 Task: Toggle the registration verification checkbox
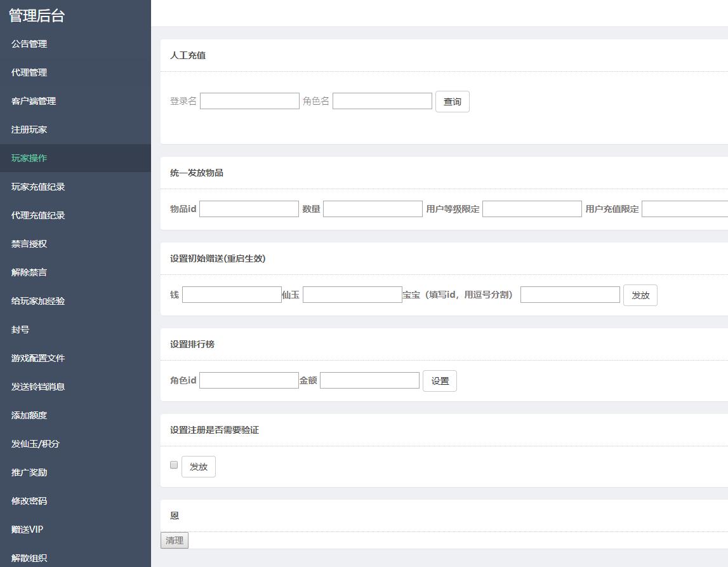point(174,465)
